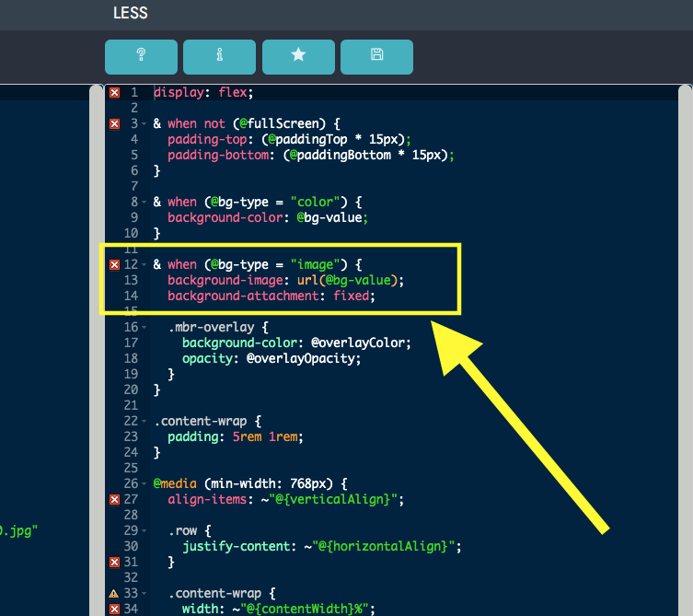Click '"image"' string on line 12

[316, 264]
